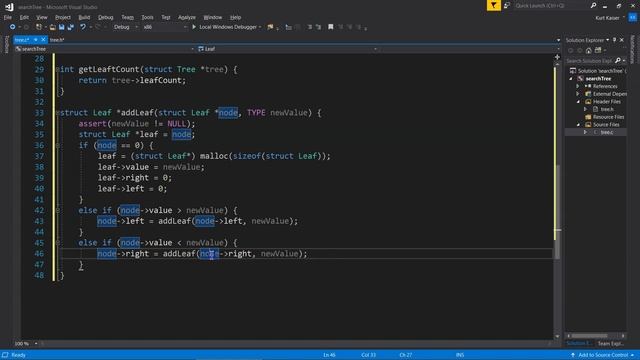Image resolution: width=640 pixels, height=360 pixels.
Task: Click the navigate backward arrow icon
Action: point(12,27)
